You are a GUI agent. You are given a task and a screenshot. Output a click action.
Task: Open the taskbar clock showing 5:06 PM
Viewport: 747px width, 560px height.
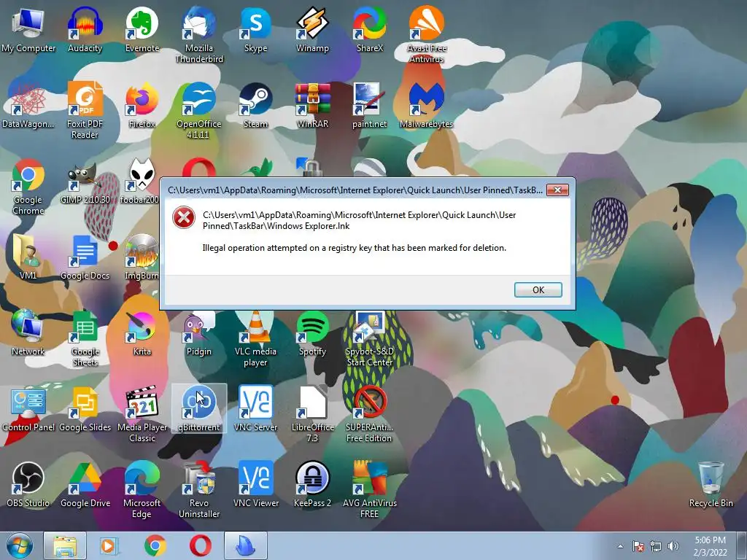[710, 546]
